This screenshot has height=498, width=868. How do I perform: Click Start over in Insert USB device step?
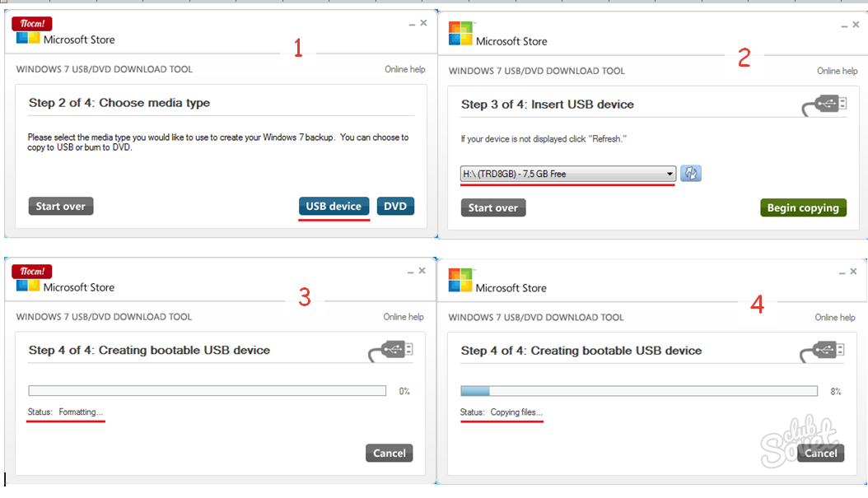pos(492,207)
